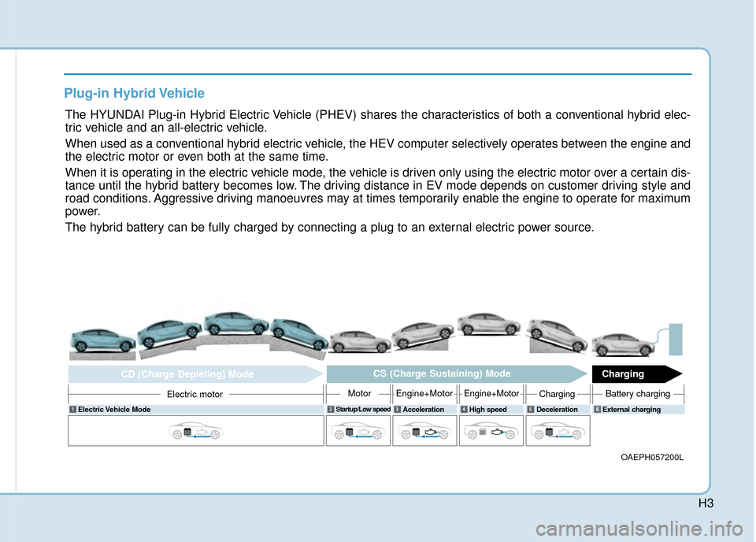The width and height of the screenshot is (756, 542).
Task: Click powertrain diagram under High speed
Action: click(491, 431)
